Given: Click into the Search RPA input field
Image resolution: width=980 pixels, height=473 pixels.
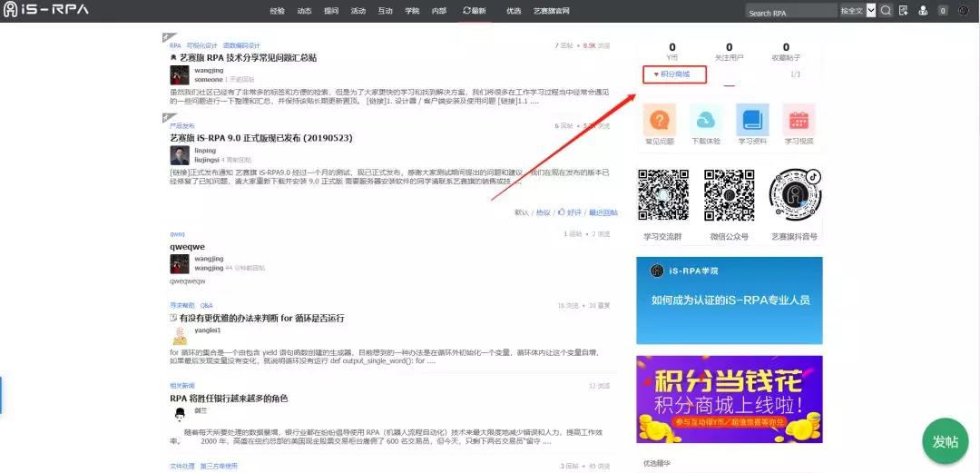Looking at the screenshot, I should point(789,12).
